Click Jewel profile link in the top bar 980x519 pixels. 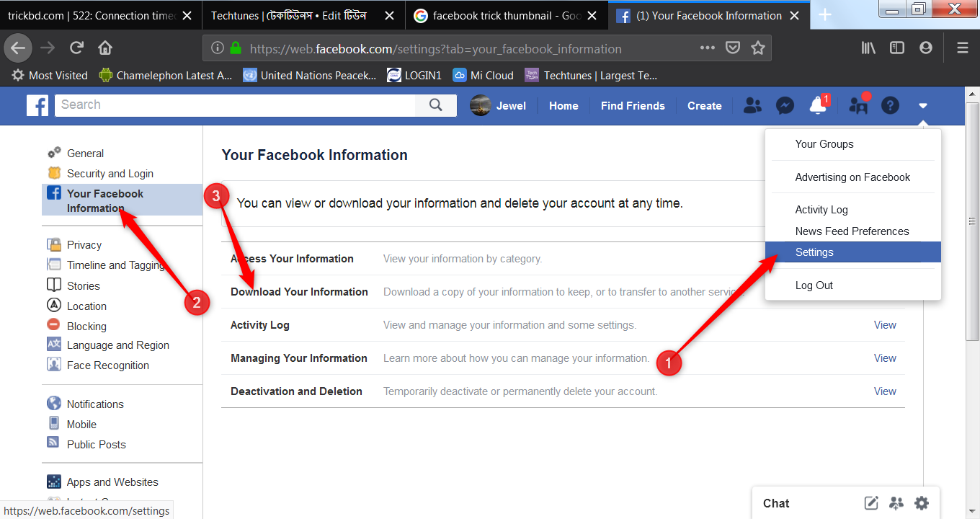(x=498, y=106)
